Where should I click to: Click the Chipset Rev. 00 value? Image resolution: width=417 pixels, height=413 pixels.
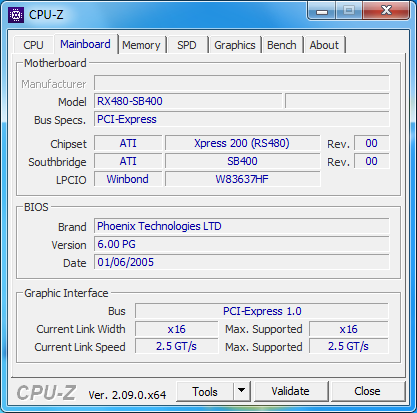click(371, 143)
